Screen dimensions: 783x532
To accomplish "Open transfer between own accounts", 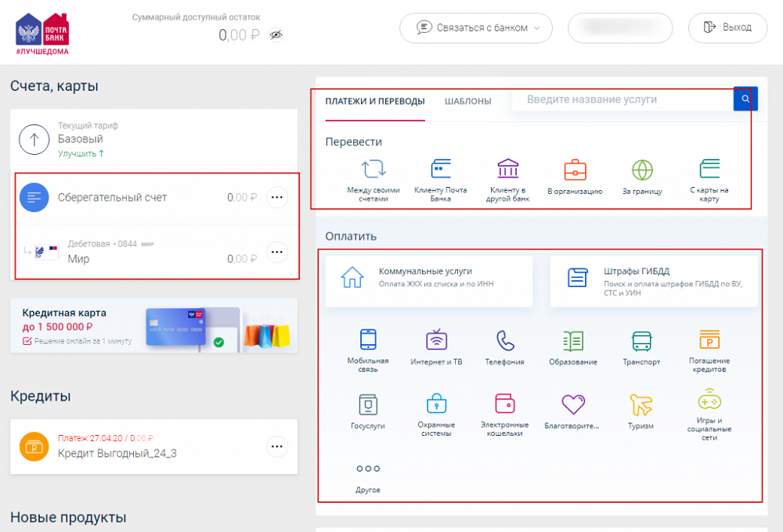I will tap(373, 171).
